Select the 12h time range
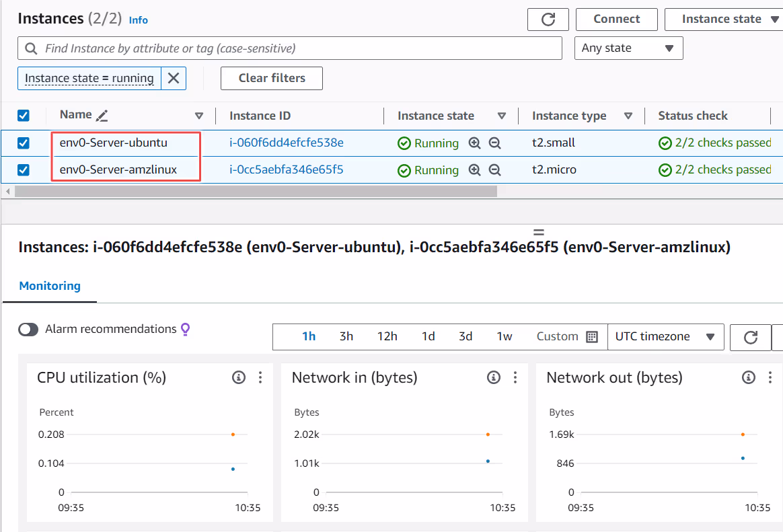The image size is (783, 532). [x=387, y=336]
